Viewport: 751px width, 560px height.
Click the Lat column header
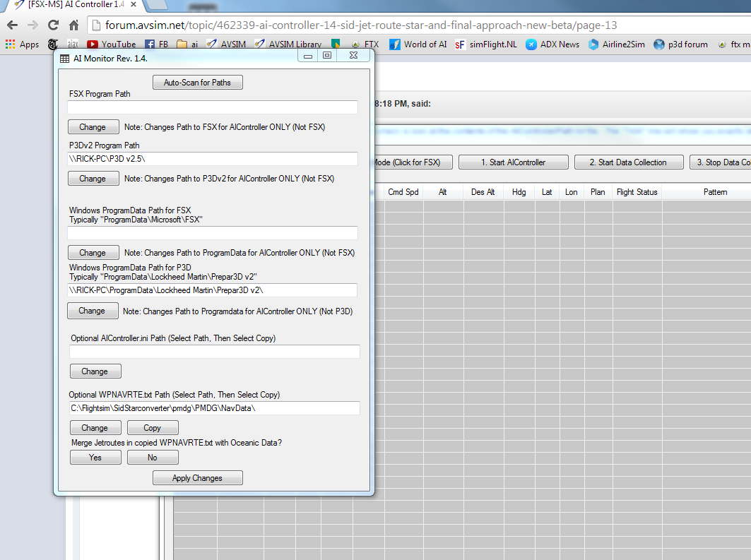[x=547, y=192]
